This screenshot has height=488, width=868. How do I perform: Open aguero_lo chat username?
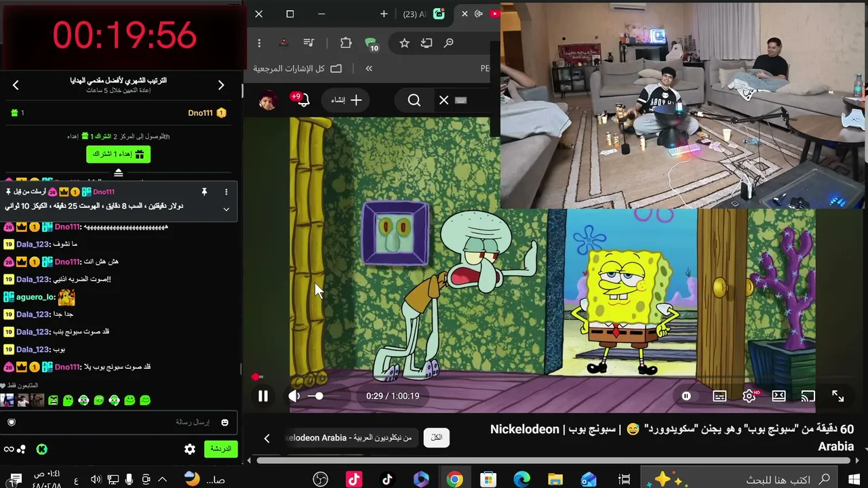click(x=35, y=297)
